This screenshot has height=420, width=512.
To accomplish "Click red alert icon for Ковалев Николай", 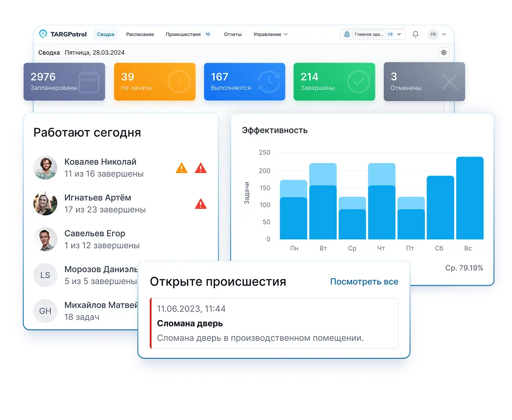I will 200,168.
